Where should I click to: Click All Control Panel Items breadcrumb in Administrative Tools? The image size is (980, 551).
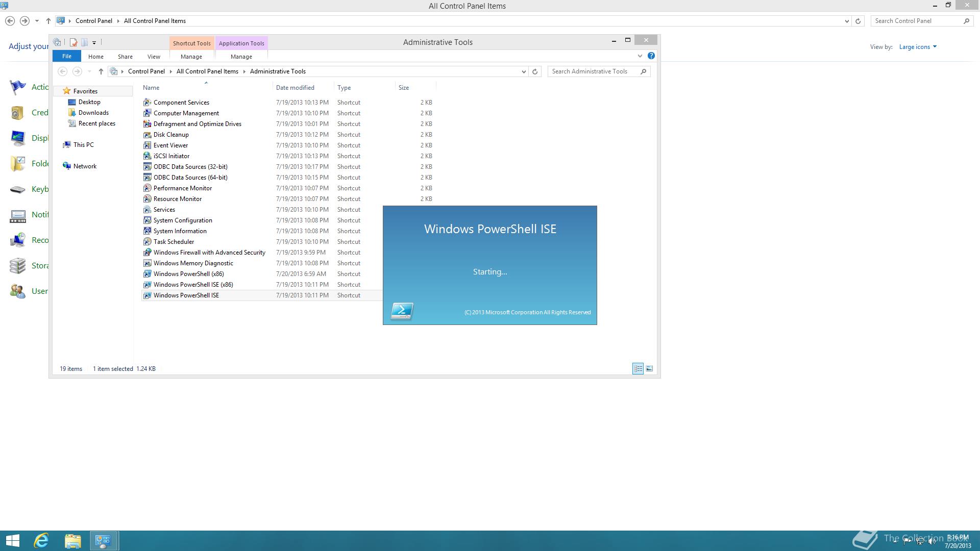click(207, 71)
